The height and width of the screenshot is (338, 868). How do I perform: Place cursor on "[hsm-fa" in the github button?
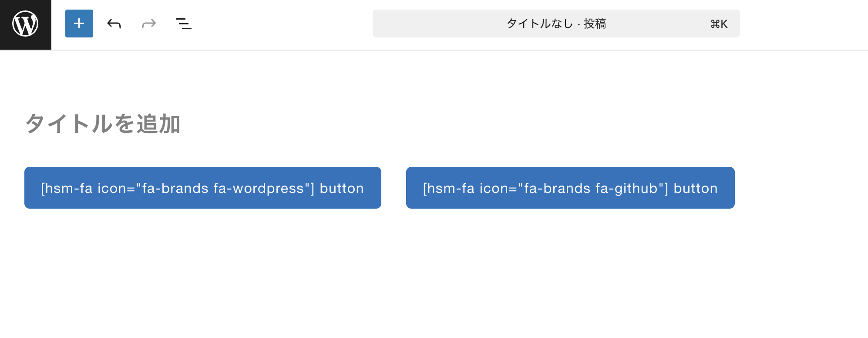pos(449,188)
